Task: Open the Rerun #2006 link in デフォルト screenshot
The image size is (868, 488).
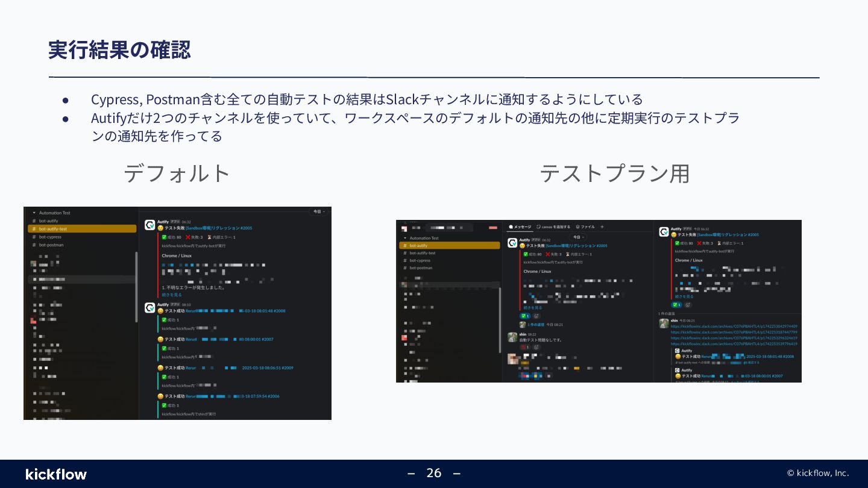Action: [x=233, y=396]
